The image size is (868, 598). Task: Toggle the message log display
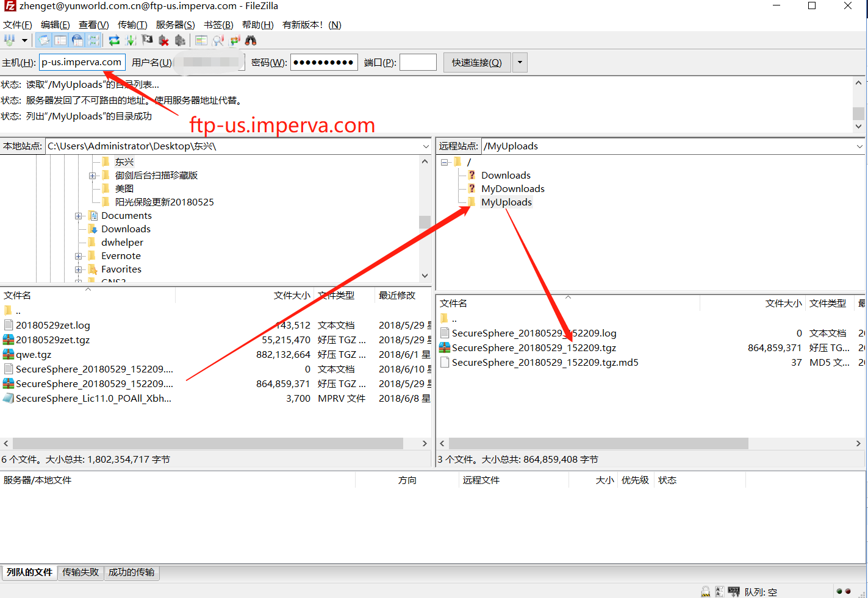click(x=44, y=40)
